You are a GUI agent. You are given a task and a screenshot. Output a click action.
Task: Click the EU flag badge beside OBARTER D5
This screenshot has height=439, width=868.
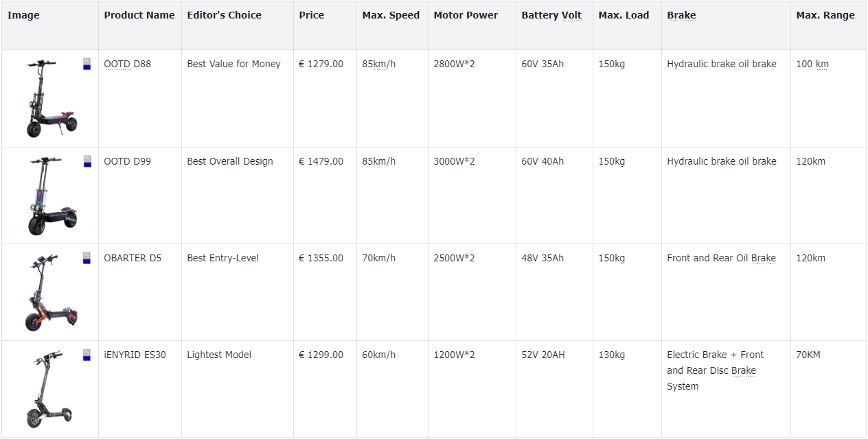[x=87, y=258]
